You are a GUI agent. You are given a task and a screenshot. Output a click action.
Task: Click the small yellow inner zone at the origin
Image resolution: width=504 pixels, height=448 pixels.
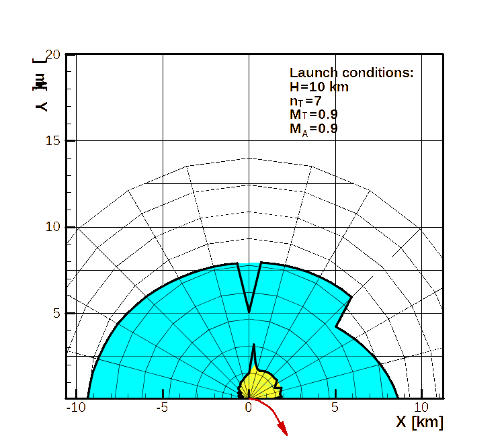point(259,384)
